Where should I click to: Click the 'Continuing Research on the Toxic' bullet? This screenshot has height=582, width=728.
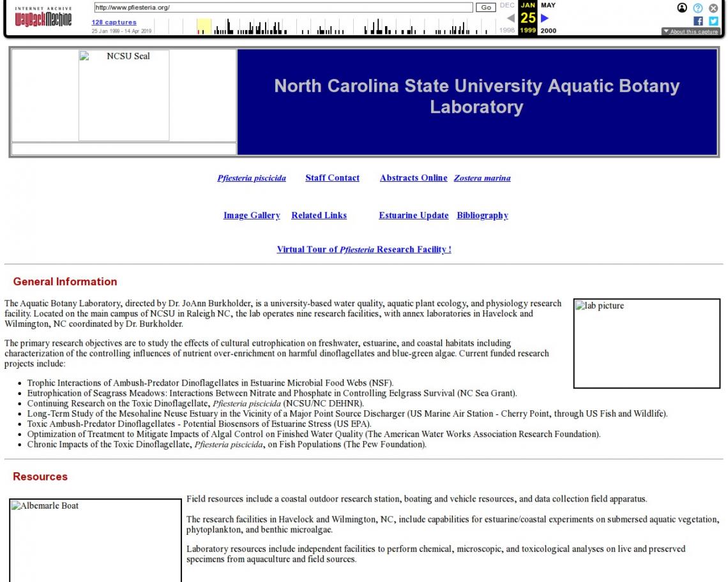(195, 403)
